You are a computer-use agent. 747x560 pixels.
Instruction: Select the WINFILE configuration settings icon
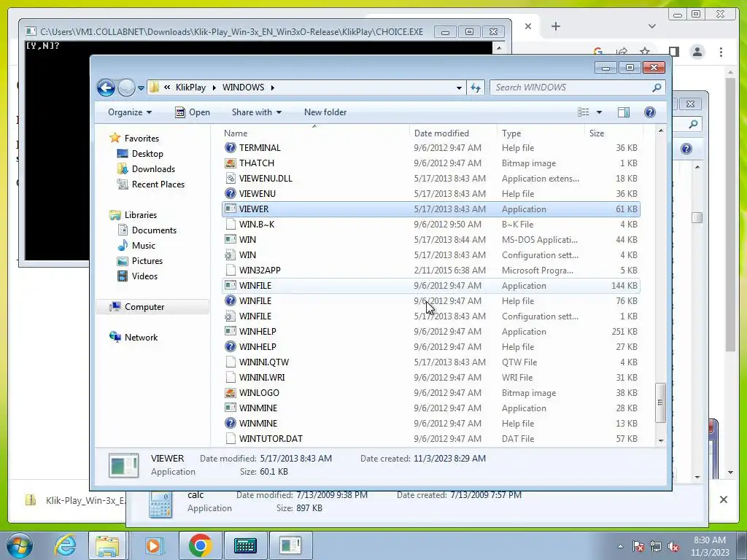(x=230, y=316)
